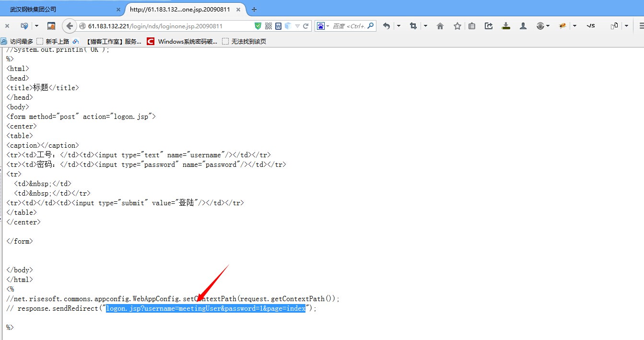Open the 无法找到该页 bookmark
This screenshot has width=644, height=340.
click(244, 41)
